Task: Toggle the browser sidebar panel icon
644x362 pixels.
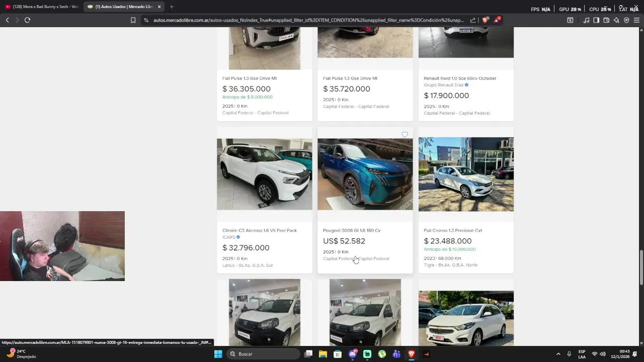Action: [x=596, y=20]
